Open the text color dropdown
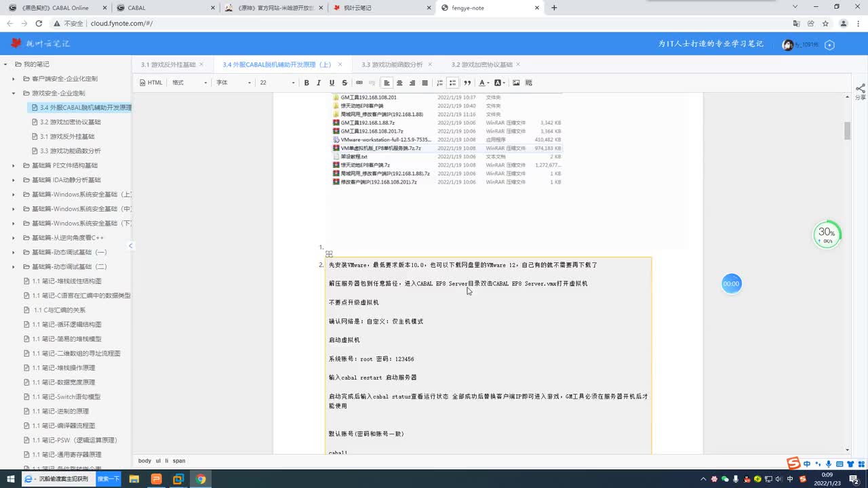Image resolution: width=868 pixels, height=488 pixels. [x=484, y=83]
